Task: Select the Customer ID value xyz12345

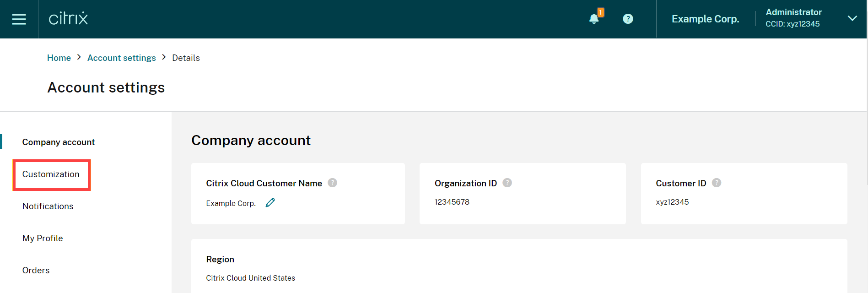Action: [672, 202]
